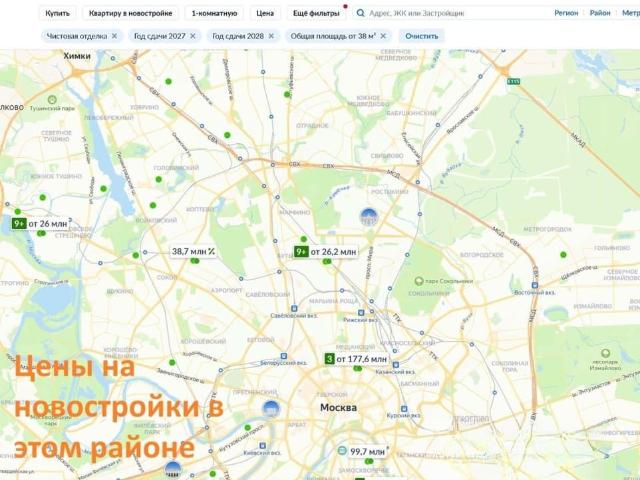Click the Марьина Роща district label

coord(334,301)
